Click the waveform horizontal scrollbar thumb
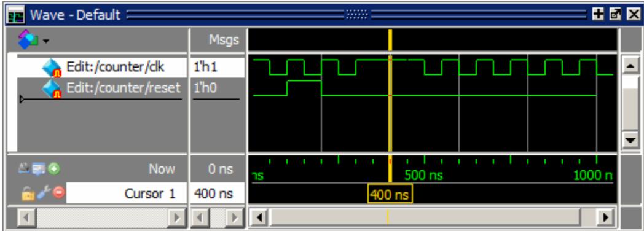 pos(425,217)
